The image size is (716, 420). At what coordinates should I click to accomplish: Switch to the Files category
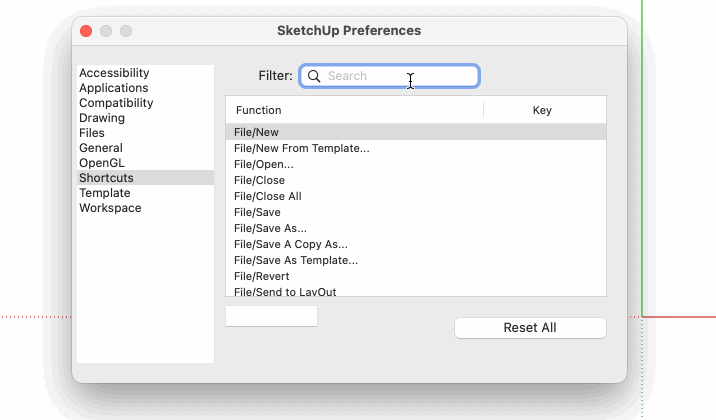point(92,133)
